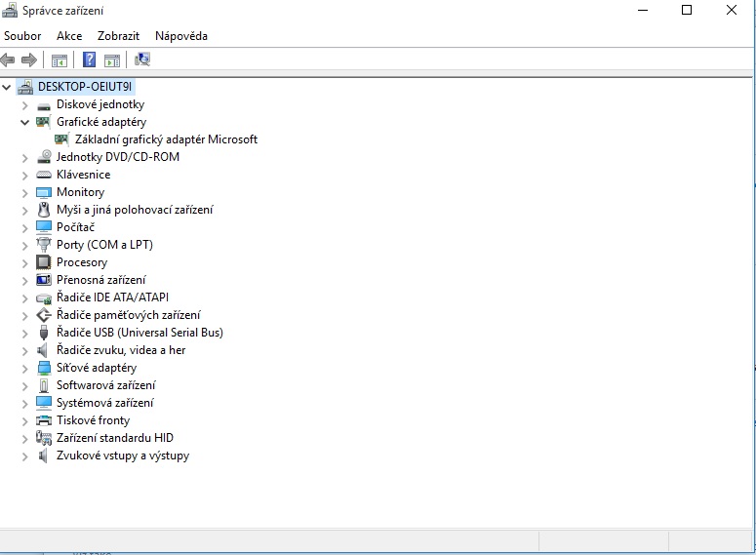Expand the Systémová zařízení category

click(25, 404)
